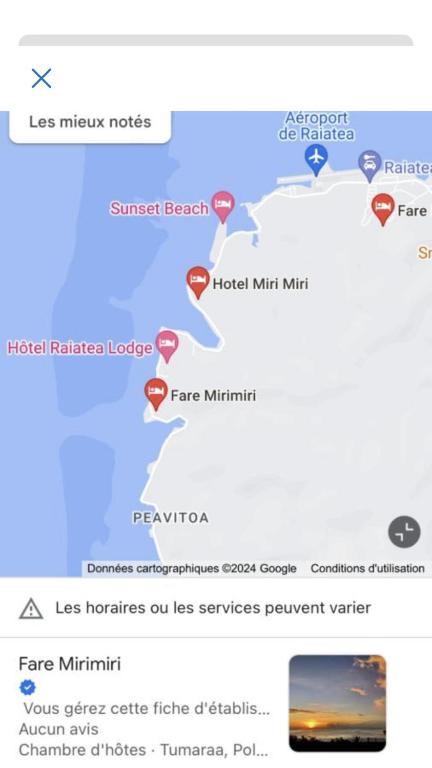Open the Fare Mirimiri sunset photo thumbnail

pyautogui.click(x=337, y=703)
